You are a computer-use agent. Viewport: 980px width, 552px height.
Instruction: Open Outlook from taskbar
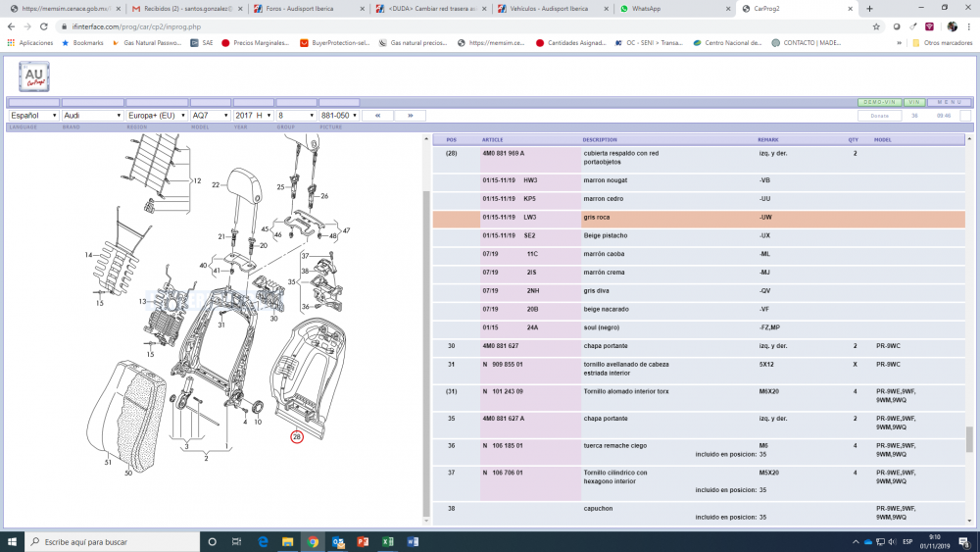pos(337,542)
